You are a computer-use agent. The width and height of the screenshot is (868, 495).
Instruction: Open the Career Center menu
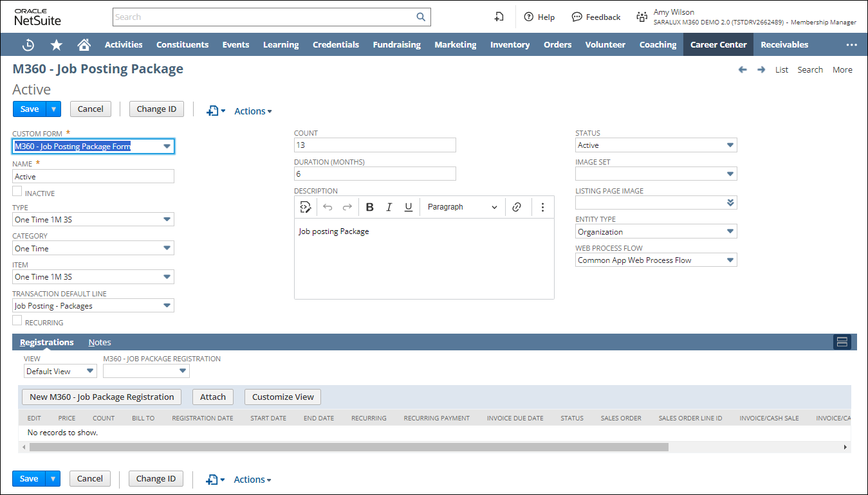[718, 45]
